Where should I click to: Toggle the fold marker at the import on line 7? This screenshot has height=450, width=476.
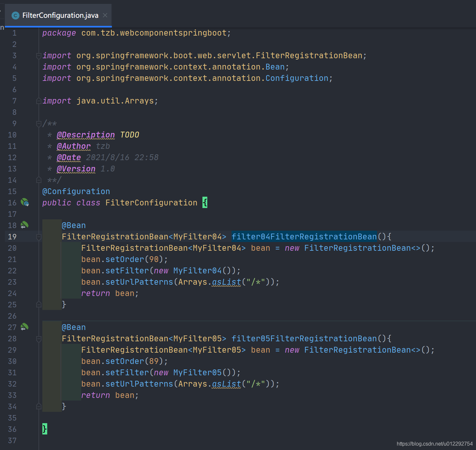pyautogui.click(x=39, y=101)
